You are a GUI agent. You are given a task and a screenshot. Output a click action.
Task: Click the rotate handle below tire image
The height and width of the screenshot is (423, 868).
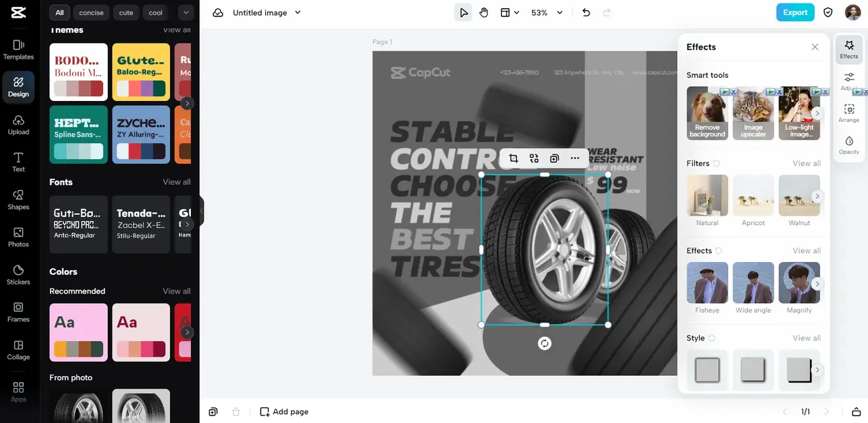coord(544,343)
